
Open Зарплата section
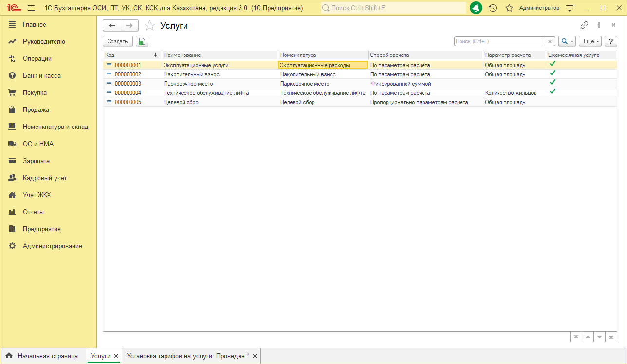pyautogui.click(x=36, y=161)
